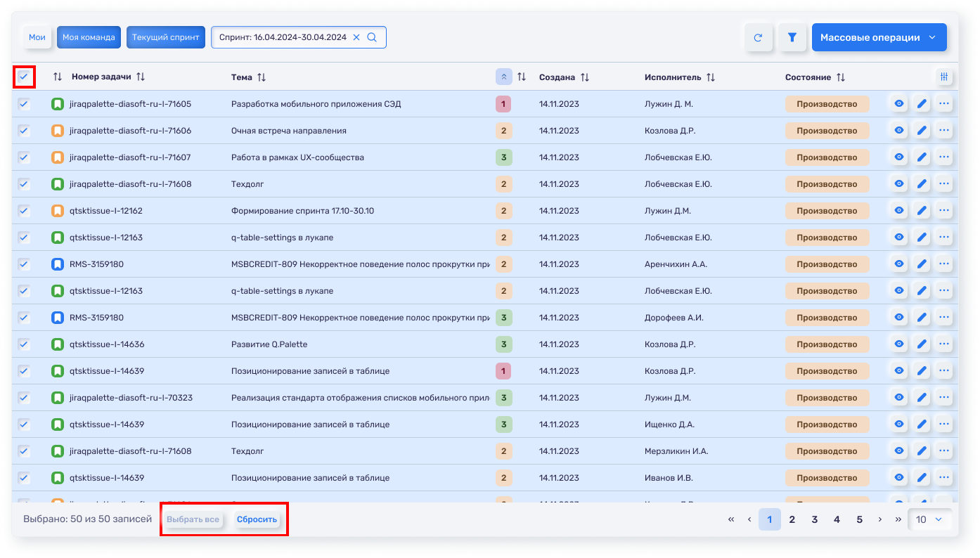Viewport: 980px width, 558px height.
Task: Open the page size dropdown showing 10
Action: (x=929, y=520)
